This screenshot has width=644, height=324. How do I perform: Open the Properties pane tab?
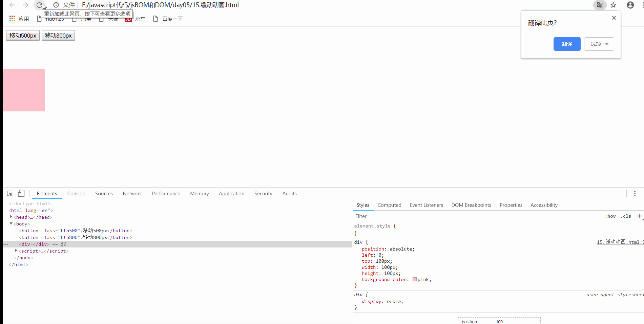point(511,205)
